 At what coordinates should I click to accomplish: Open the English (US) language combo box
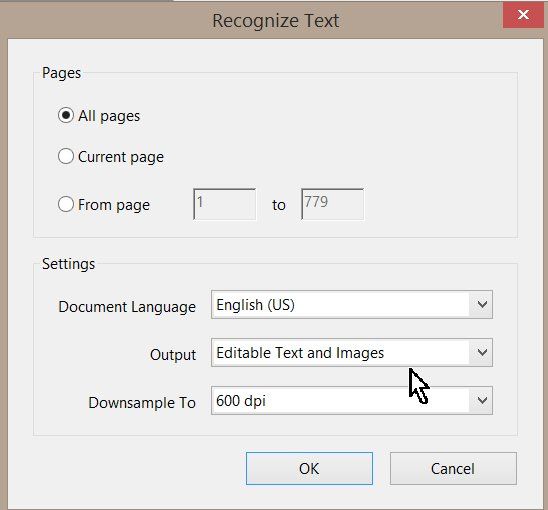352,304
